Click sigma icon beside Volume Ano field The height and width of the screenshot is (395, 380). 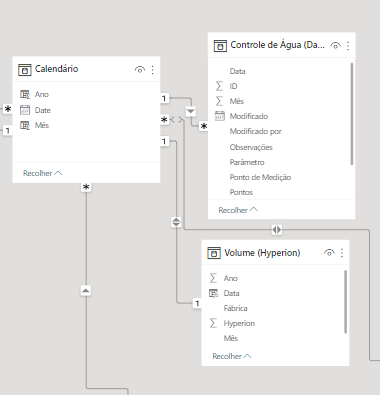(x=213, y=278)
